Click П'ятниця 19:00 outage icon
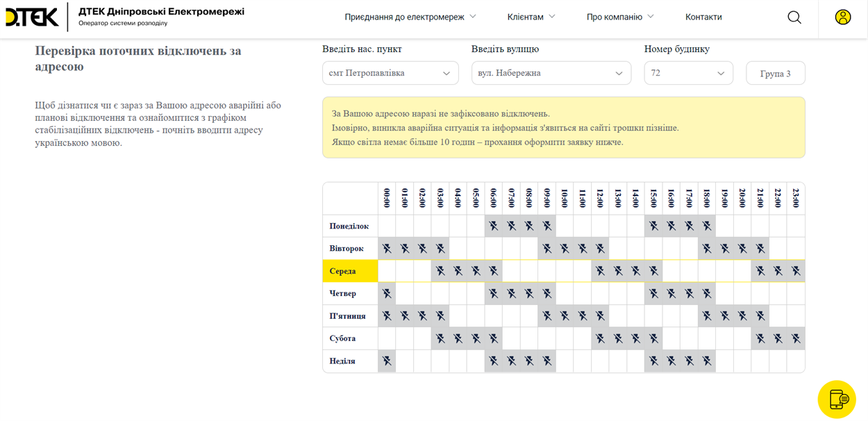 point(725,315)
